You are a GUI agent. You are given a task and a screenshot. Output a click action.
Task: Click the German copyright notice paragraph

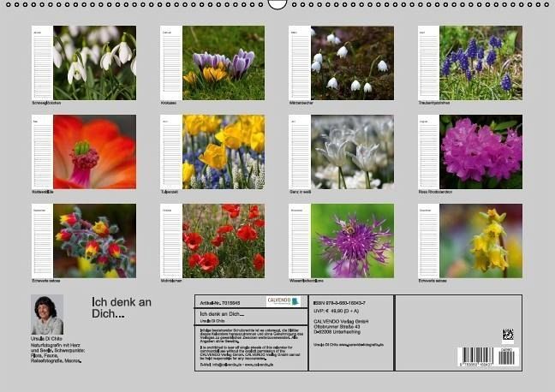(x=251, y=336)
